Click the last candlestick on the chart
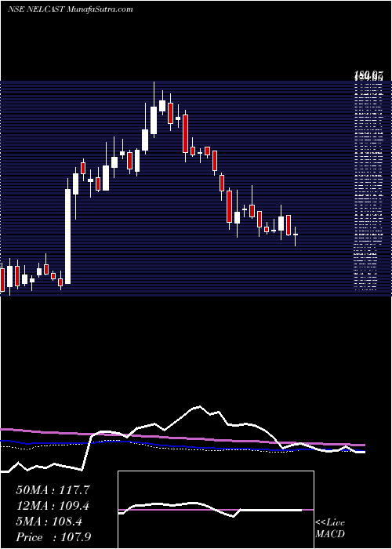Viewport: 392px width, 549px height. pos(296,236)
